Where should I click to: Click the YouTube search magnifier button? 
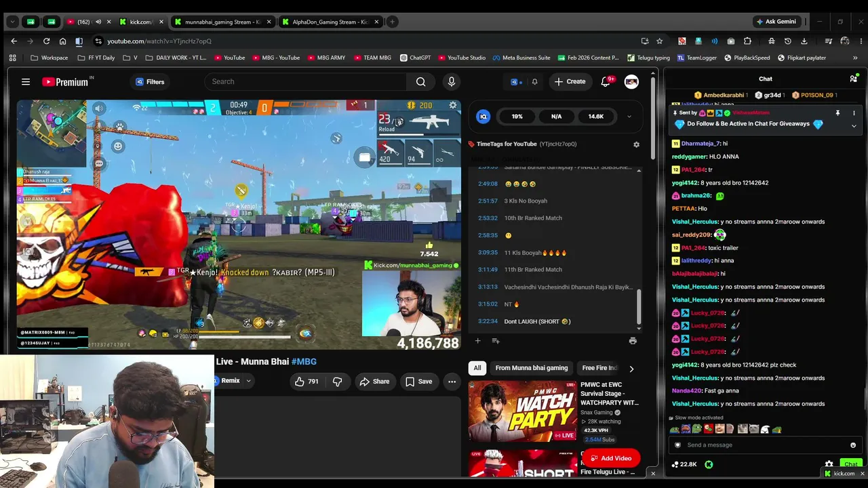tap(421, 82)
